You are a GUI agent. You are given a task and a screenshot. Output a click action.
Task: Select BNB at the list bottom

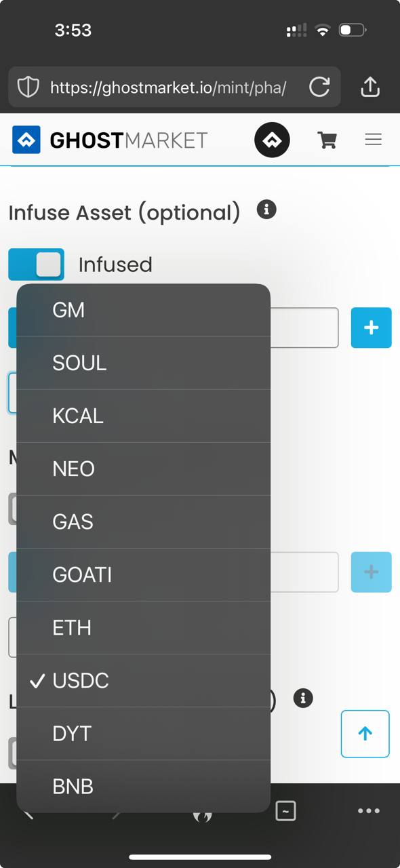pyautogui.click(x=144, y=787)
